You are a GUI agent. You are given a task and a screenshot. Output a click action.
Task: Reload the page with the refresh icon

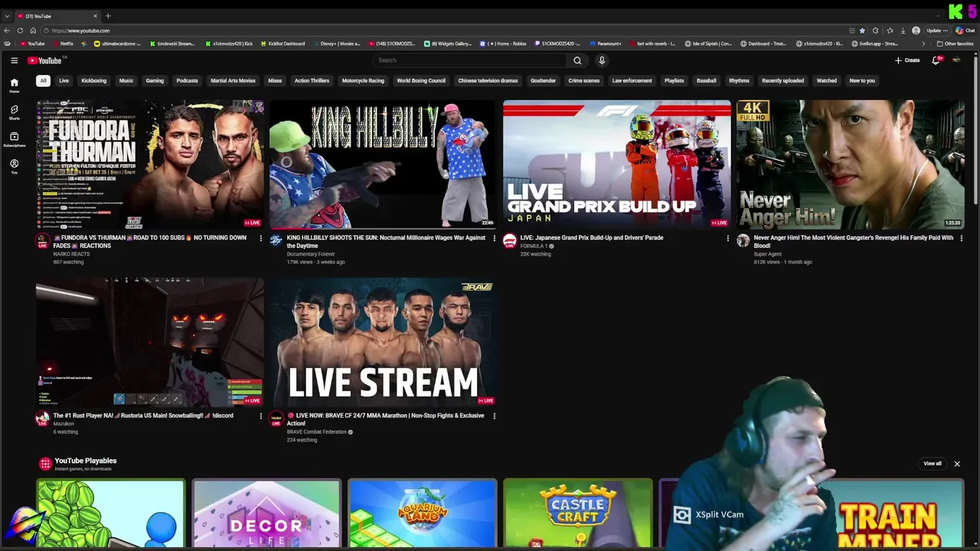(21, 31)
